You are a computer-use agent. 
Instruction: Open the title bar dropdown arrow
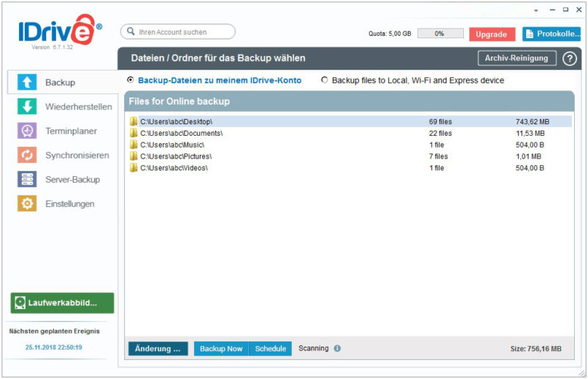(x=536, y=10)
